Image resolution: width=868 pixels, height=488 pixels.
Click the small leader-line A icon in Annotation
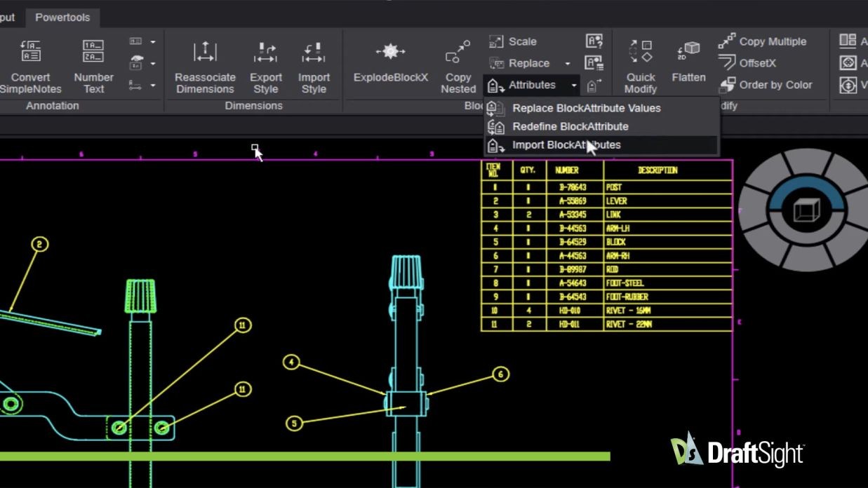(136, 86)
